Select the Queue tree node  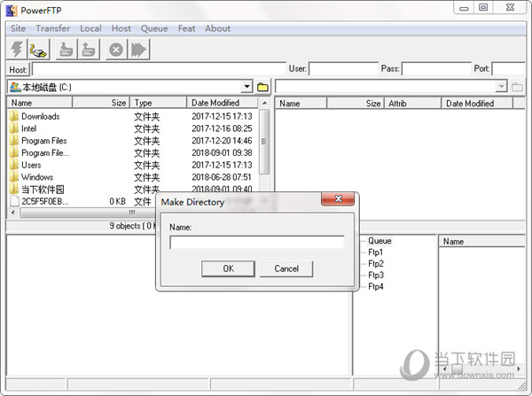pos(379,241)
